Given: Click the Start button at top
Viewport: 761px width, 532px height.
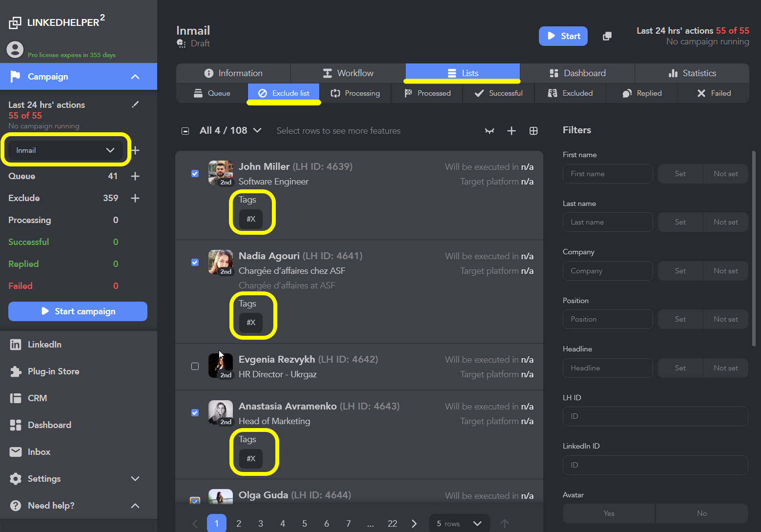Looking at the screenshot, I should tap(563, 36).
